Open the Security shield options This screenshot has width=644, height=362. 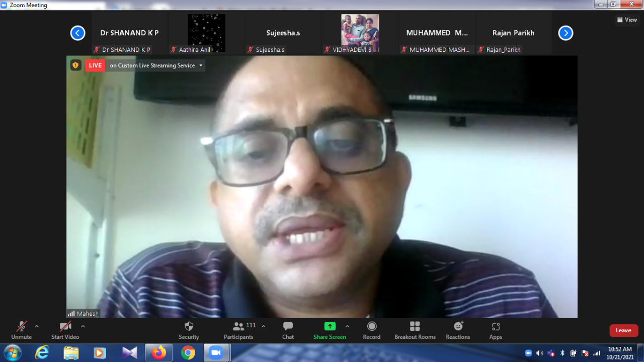189,330
